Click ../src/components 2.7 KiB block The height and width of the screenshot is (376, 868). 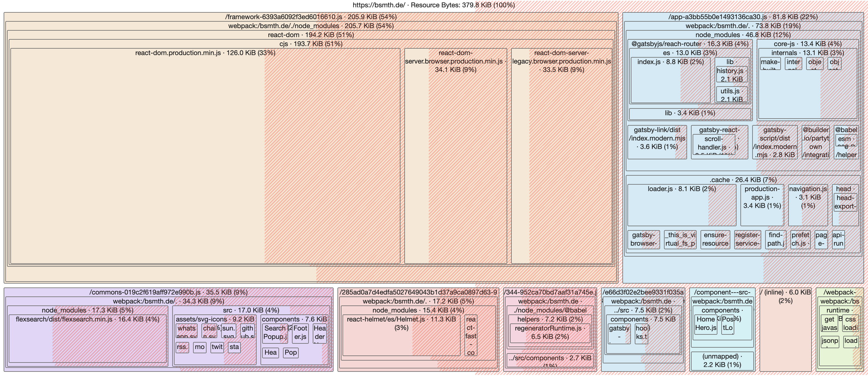click(550, 360)
